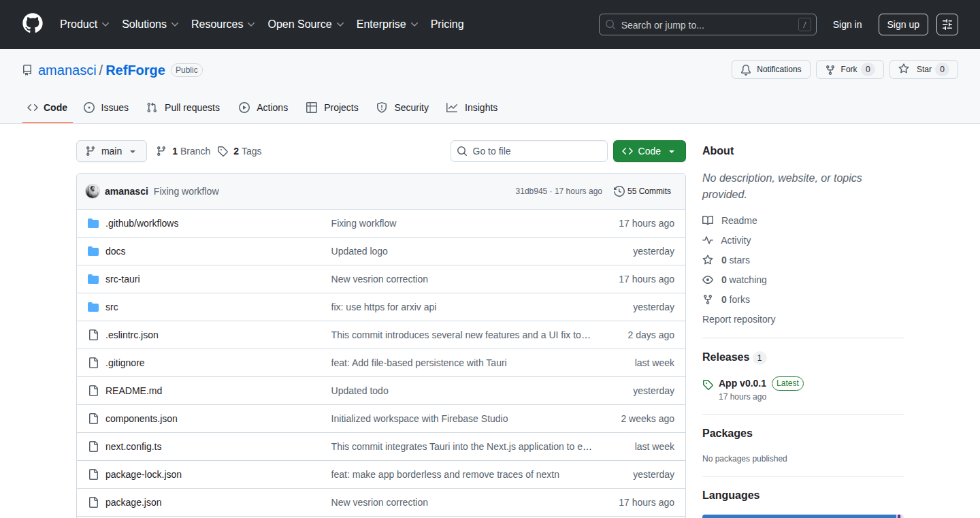Screen dimensions: 980x518
Task: Click the 'Fixing workflow' message beside amanasci
Action: (x=186, y=191)
